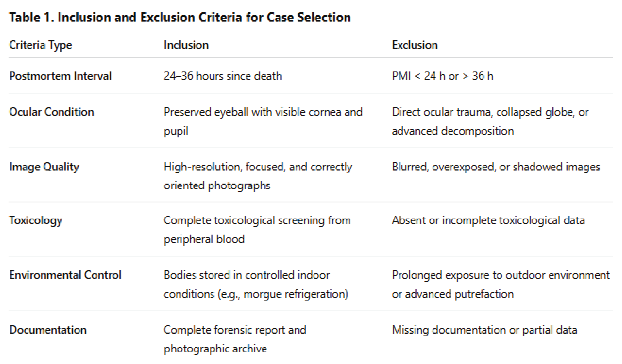Select the Criteria Type column header
This screenshot has height=364, width=622.
40,45
